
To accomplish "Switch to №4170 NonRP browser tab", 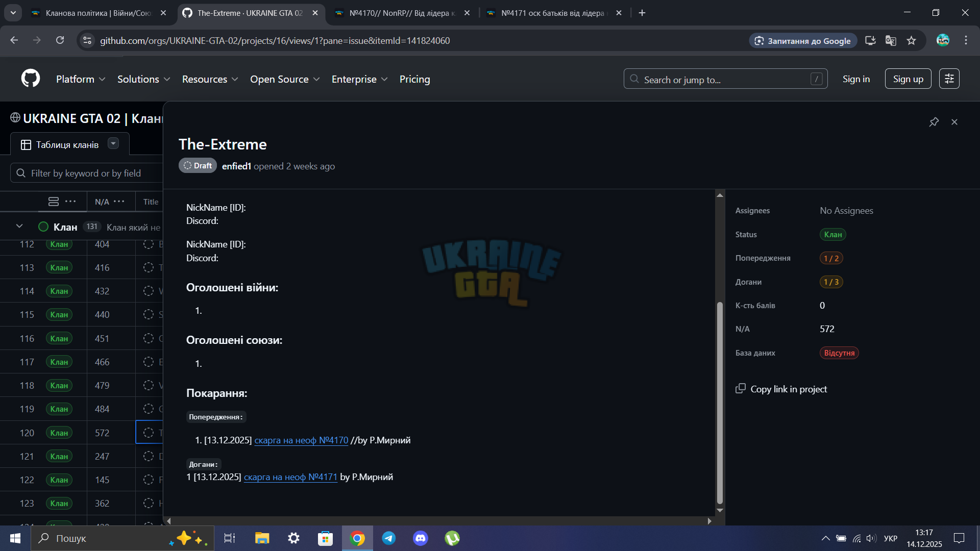I will click(x=402, y=13).
